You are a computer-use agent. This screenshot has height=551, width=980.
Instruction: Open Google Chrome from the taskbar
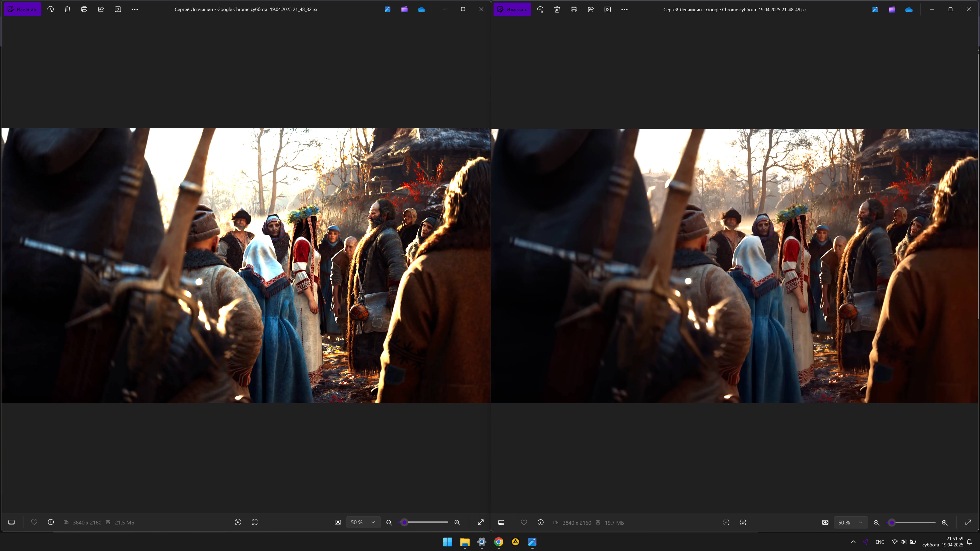click(498, 542)
